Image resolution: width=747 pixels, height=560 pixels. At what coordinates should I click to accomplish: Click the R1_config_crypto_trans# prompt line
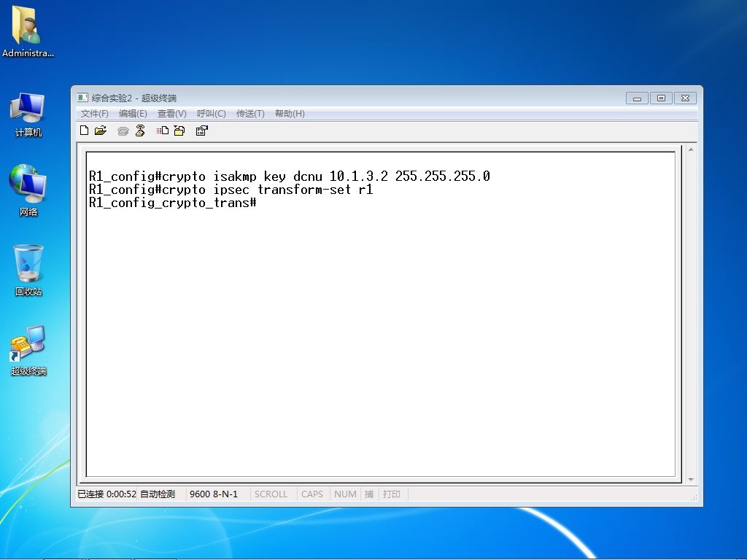(173, 203)
